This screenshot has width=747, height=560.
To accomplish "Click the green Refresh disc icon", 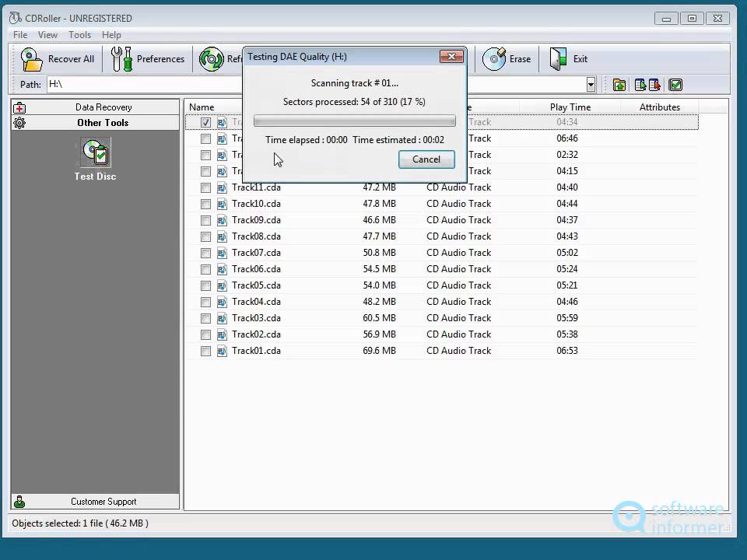I will click(211, 60).
